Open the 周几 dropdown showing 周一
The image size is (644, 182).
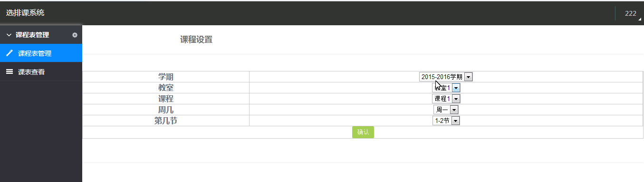[446, 110]
